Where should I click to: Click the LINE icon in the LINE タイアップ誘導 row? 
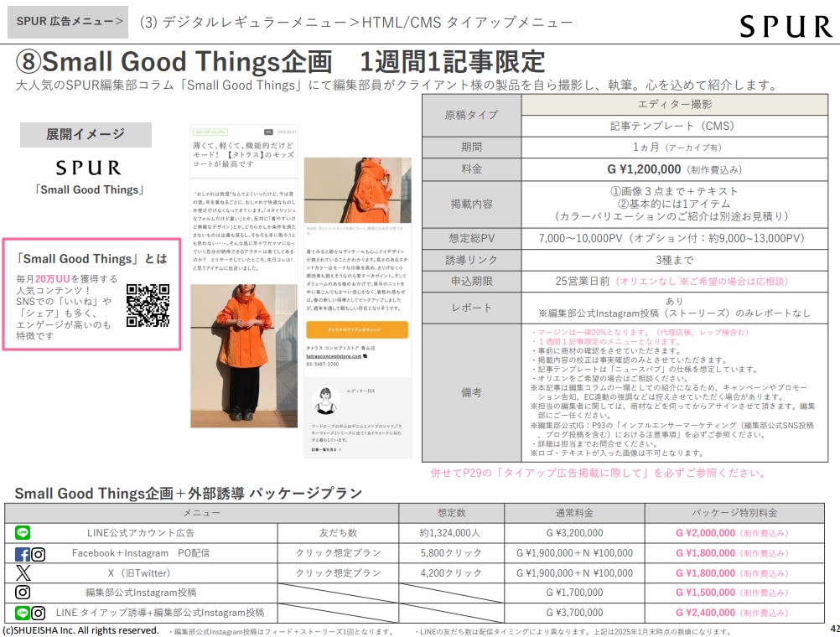tap(23, 613)
